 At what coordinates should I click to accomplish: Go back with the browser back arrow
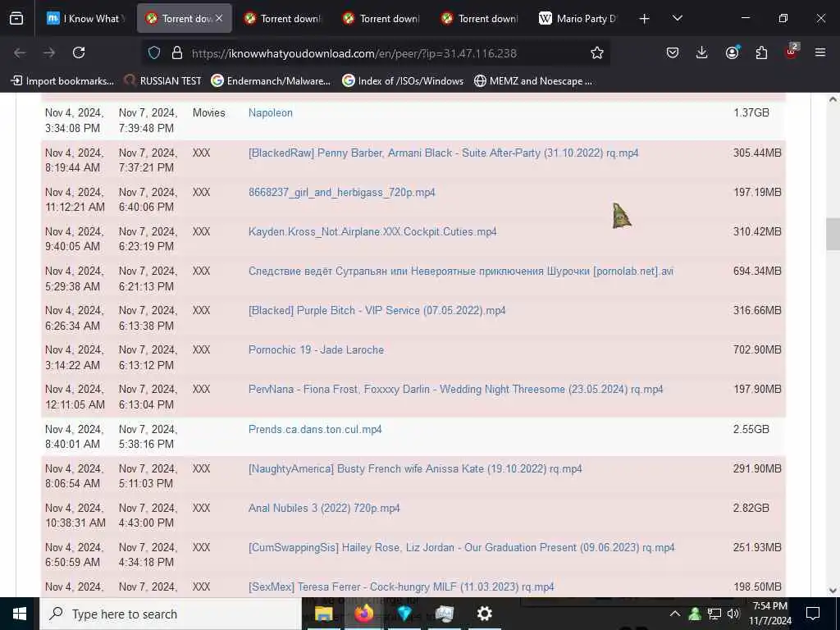pos(20,52)
